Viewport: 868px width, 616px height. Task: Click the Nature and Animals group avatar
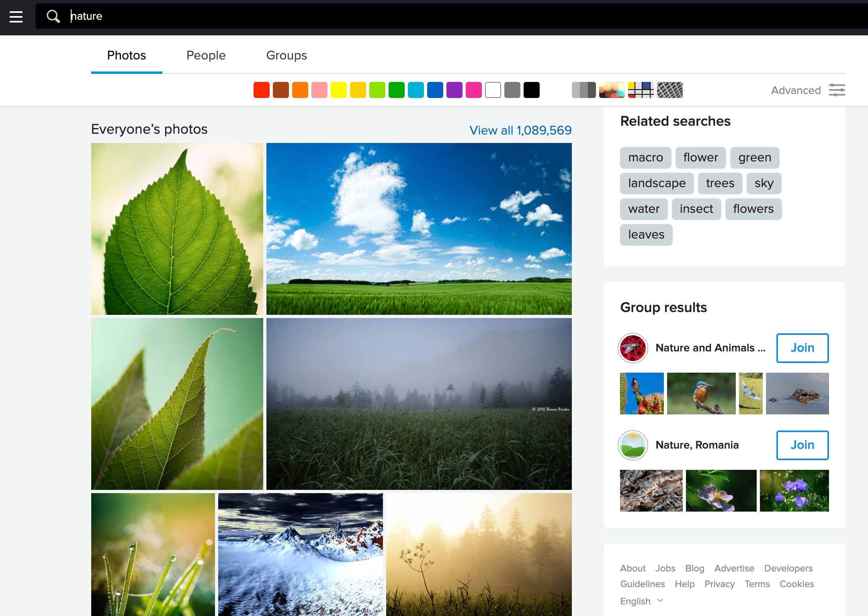point(633,348)
